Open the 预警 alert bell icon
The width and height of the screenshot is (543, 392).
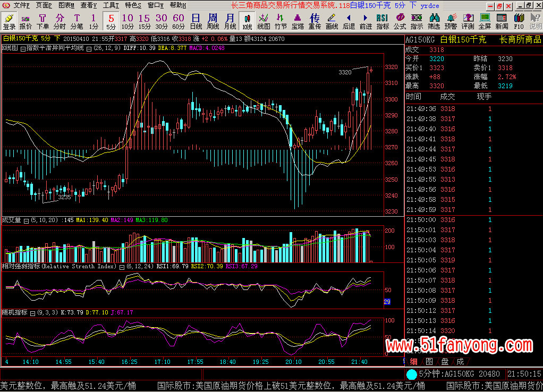[451, 21]
